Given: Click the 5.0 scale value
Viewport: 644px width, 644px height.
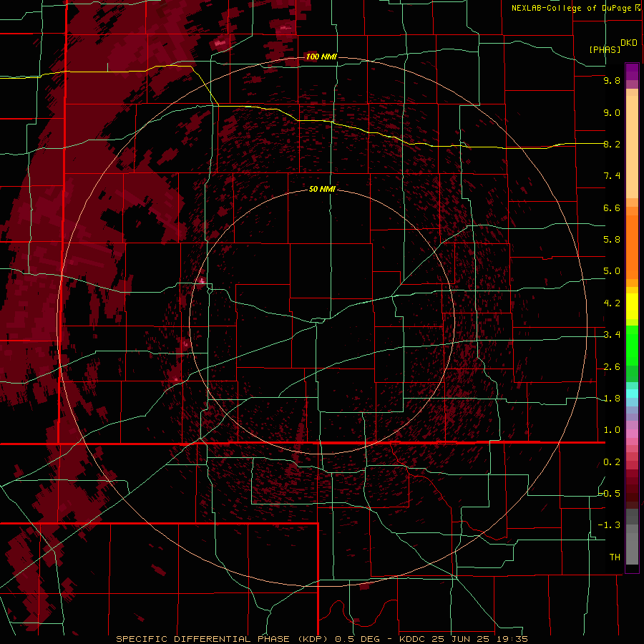Looking at the screenshot, I should click(x=612, y=271).
